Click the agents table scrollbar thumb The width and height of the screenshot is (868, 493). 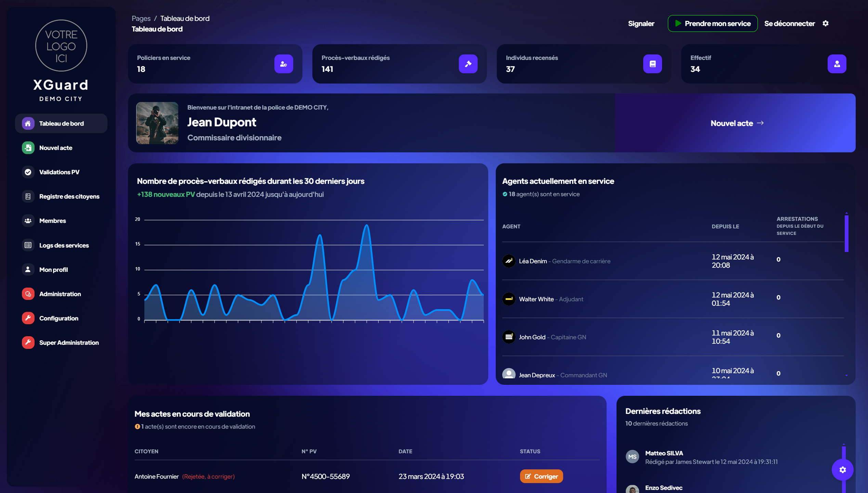click(x=846, y=233)
